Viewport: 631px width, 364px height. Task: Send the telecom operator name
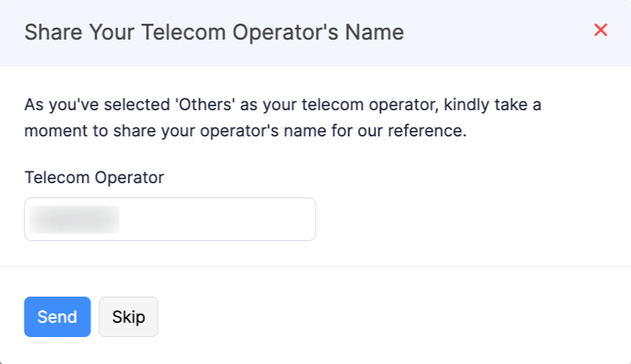[x=57, y=317]
